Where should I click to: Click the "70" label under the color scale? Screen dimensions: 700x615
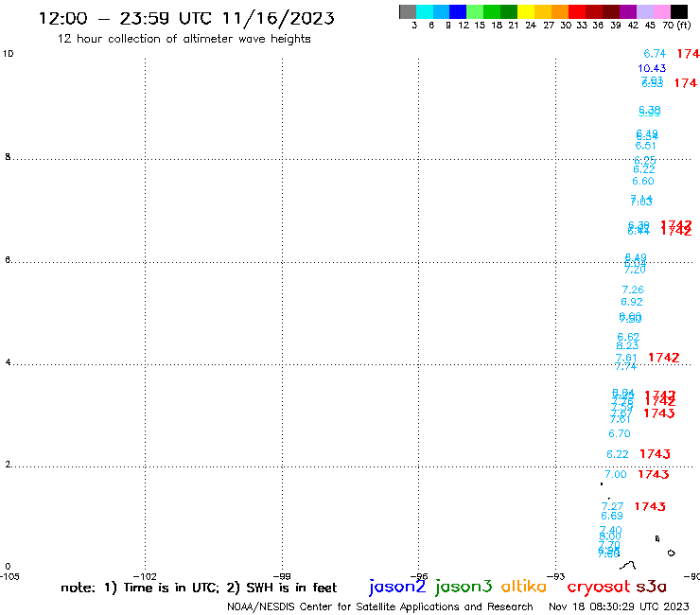668,25
